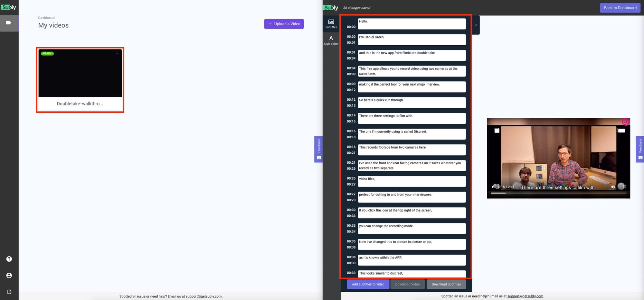Click the power logout icon
The image size is (644, 300).
(x=9, y=292)
